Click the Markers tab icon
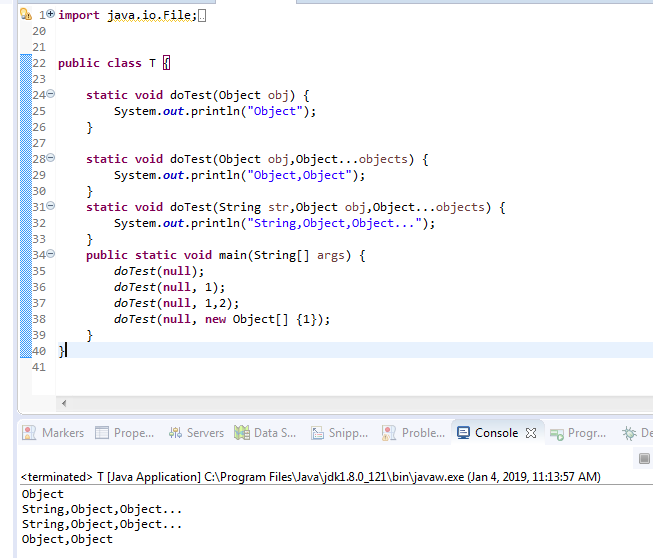Image resolution: width=653 pixels, height=558 pixels. (x=29, y=433)
